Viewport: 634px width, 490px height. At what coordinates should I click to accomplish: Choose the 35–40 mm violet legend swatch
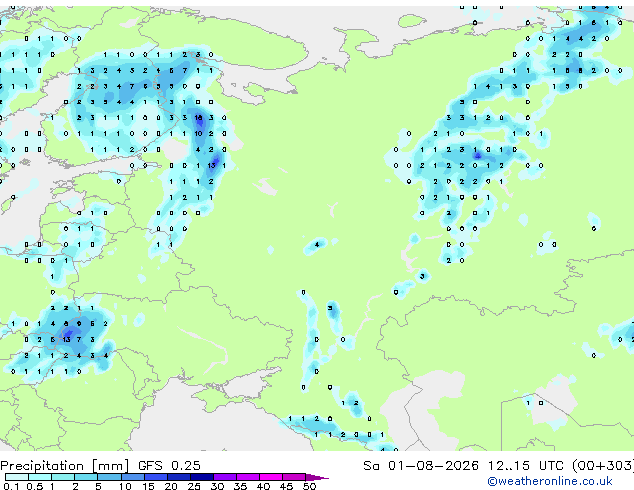[247, 477]
